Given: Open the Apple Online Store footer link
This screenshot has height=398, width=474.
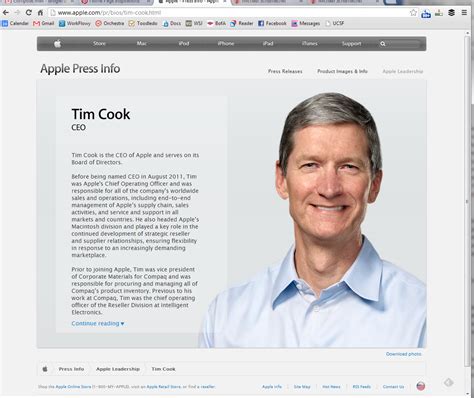Looking at the screenshot, I should [x=73, y=387].
